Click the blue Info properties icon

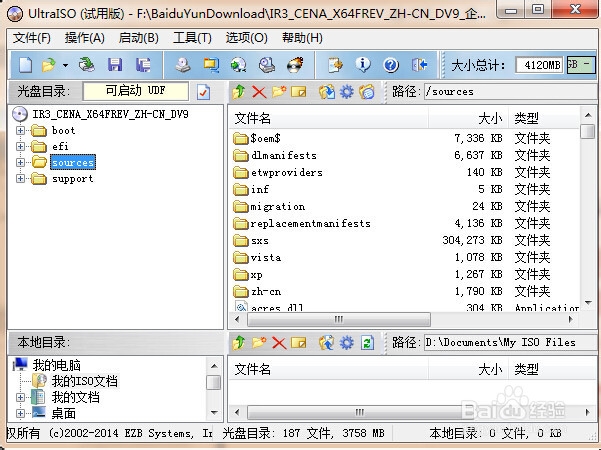pyautogui.click(x=363, y=65)
